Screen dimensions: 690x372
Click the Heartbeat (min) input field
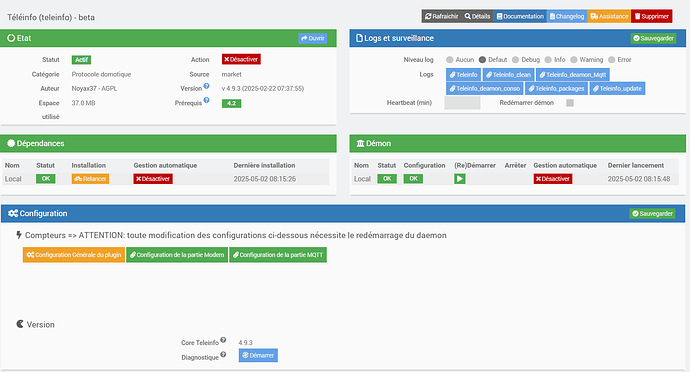pyautogui.click(x=462, y=103)
